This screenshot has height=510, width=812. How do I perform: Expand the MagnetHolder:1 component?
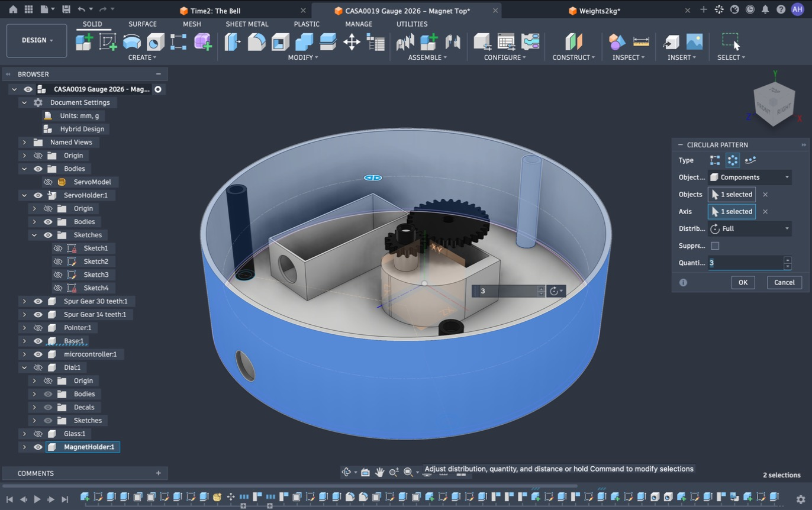[x=24, y=447]
